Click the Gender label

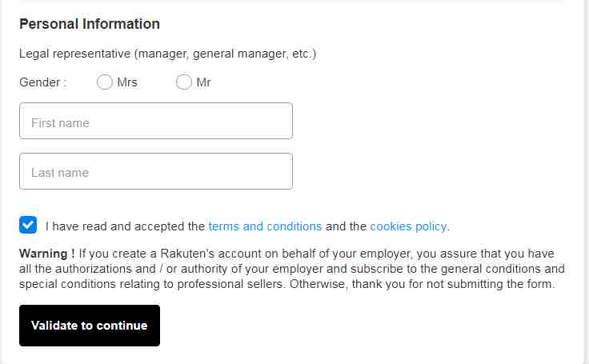pyautogui.click(x=43, y=82)
